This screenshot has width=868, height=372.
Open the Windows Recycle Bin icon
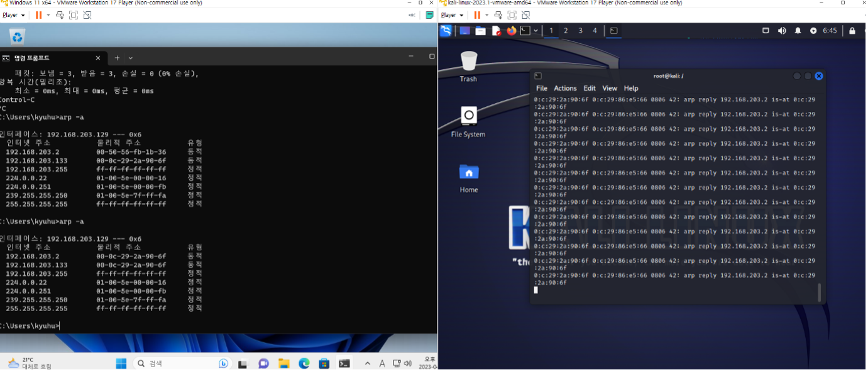click(x=17, y=37)
